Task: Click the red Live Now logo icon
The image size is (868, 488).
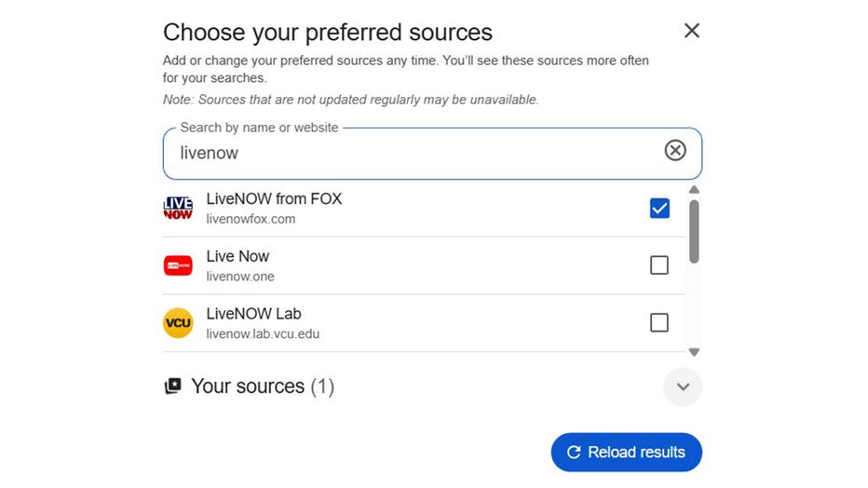Action: [x=178, y=265]
